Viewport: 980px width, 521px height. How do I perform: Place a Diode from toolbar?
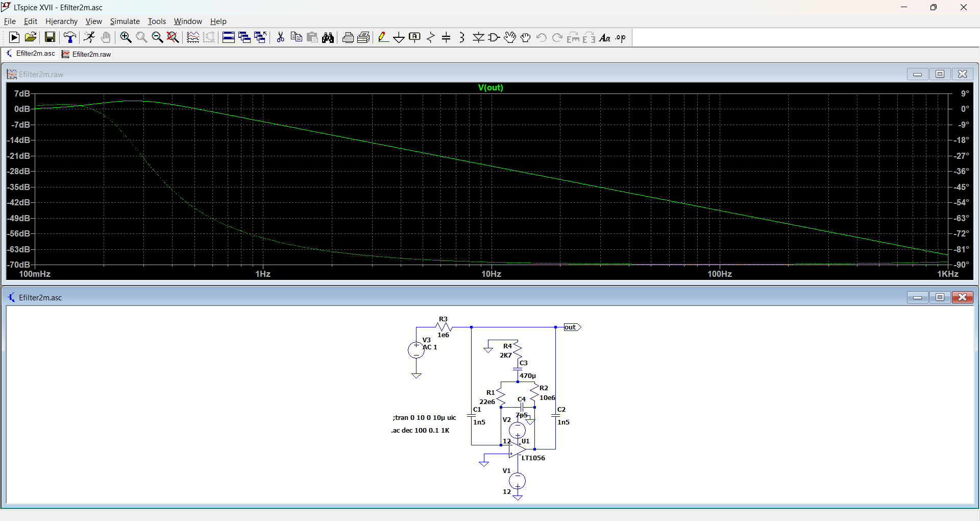pyautogui.click(x=478, y=37)
